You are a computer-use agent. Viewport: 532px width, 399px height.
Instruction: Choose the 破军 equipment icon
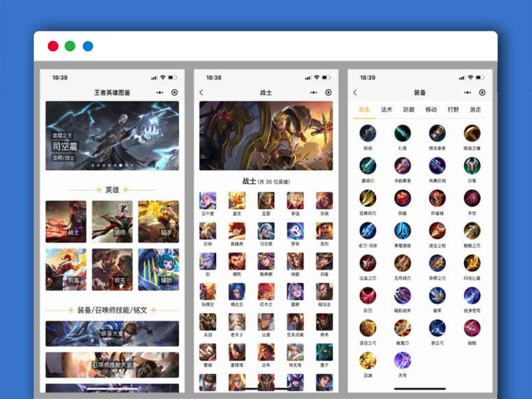coord(437,295)
